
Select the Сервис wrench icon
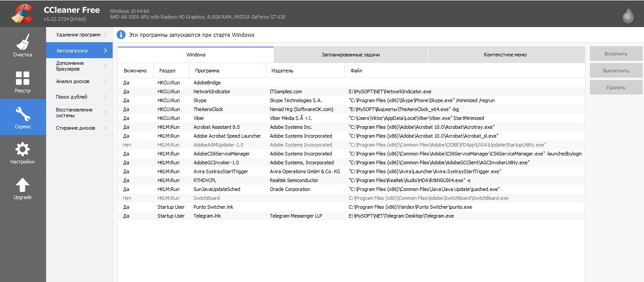23,115
